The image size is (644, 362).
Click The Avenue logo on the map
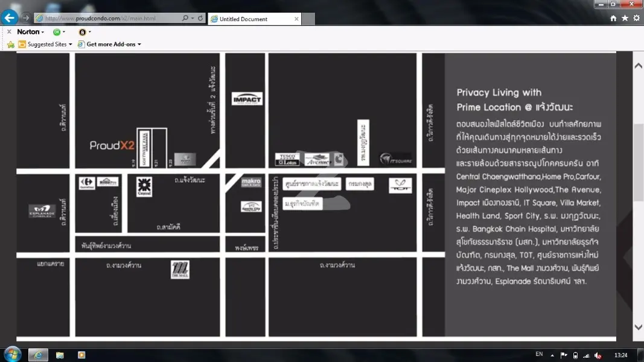(x=317, y=159)
